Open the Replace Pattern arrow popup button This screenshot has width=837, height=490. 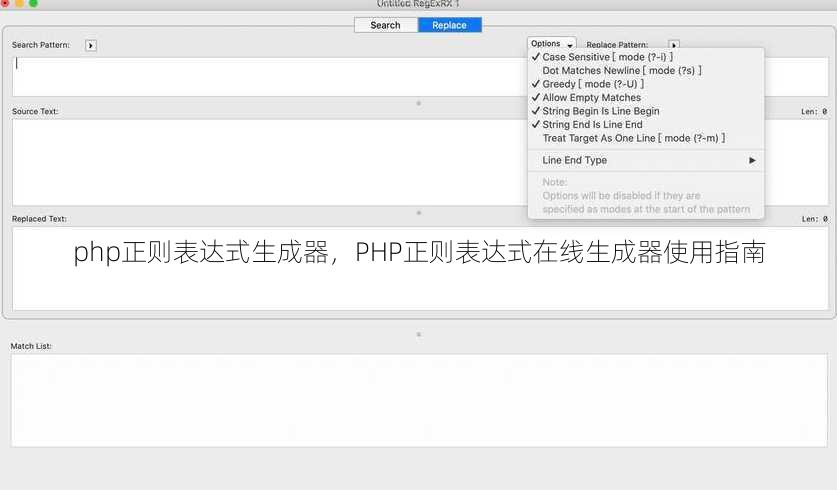(x=674, y=45)
